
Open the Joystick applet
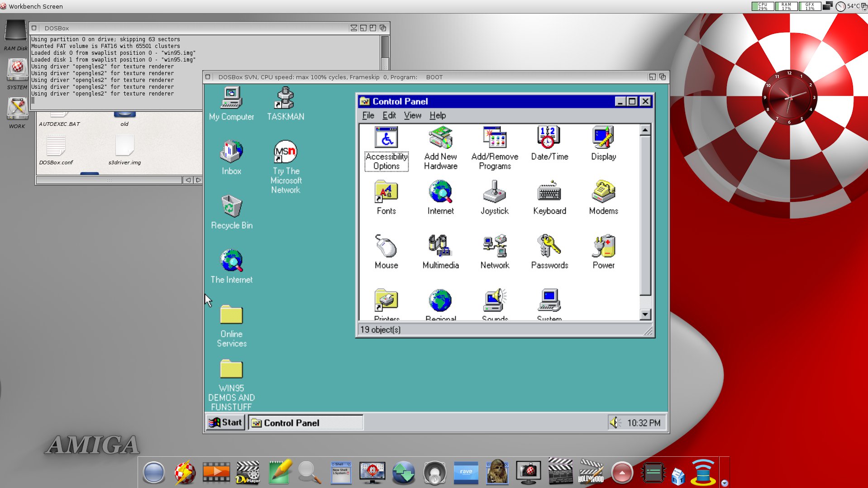click(x=495, y=198)
